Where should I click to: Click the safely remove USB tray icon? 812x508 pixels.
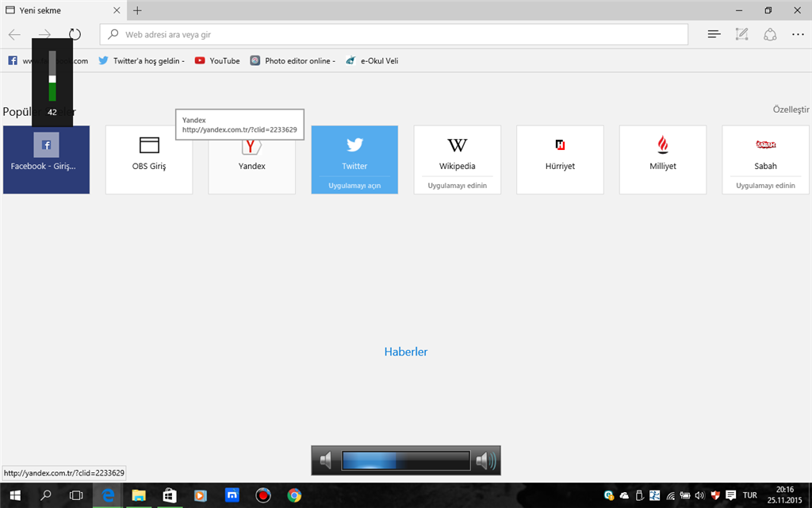(x=640, y=495)
